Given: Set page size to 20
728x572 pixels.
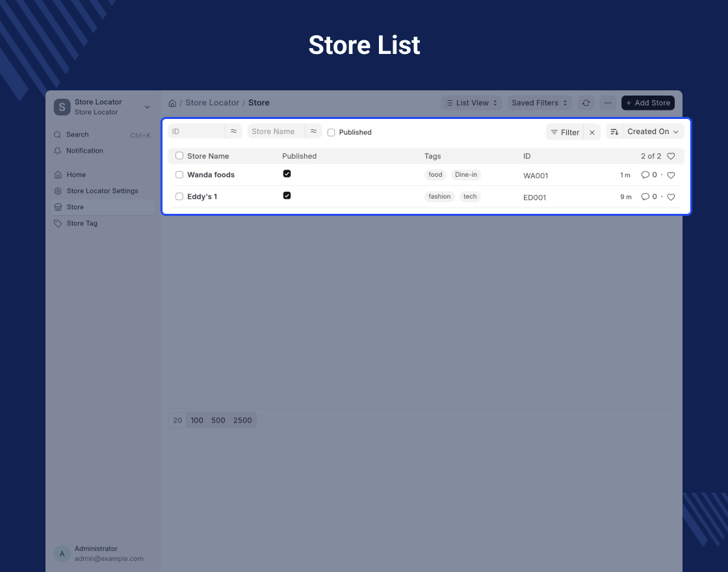Looking at the screenshot, I should click(177, 421).
